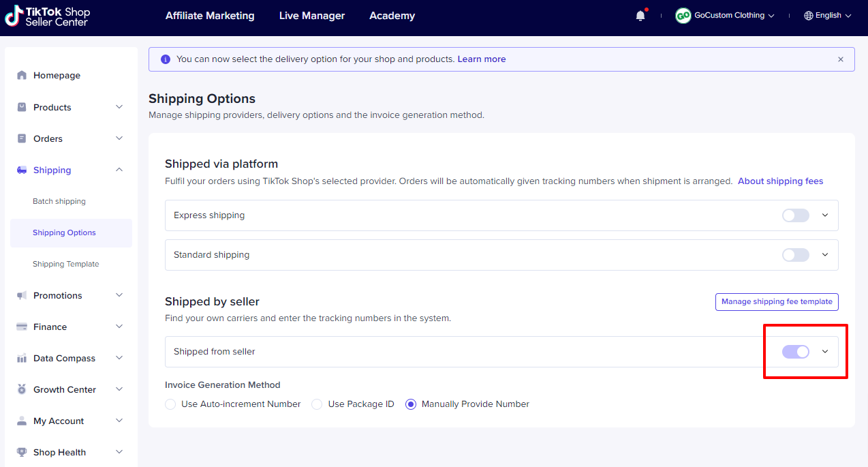This screenshot has height=467, width=868.
Task: Expand the Data Compass menu chevron
Action: pyautogui.click(x=119, y=358)
